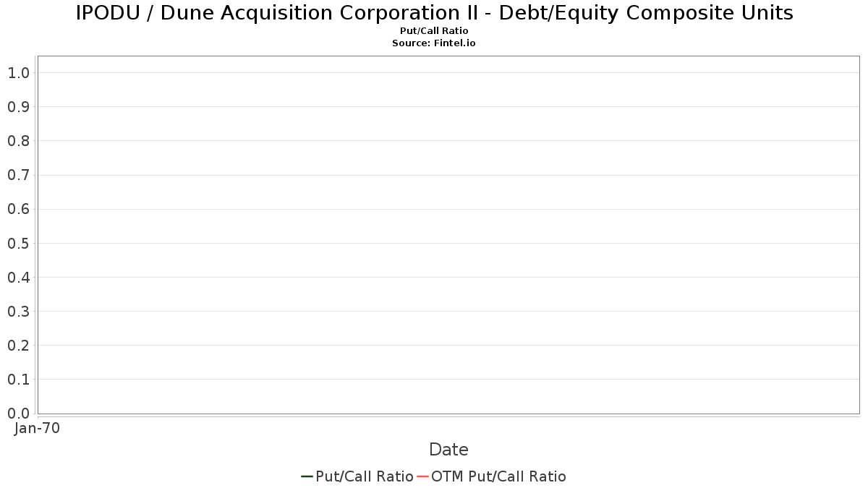Click the OTM Put/Call Ratio legend entry
The height and width of the screenshot is (488, 868).
point(492,476)
